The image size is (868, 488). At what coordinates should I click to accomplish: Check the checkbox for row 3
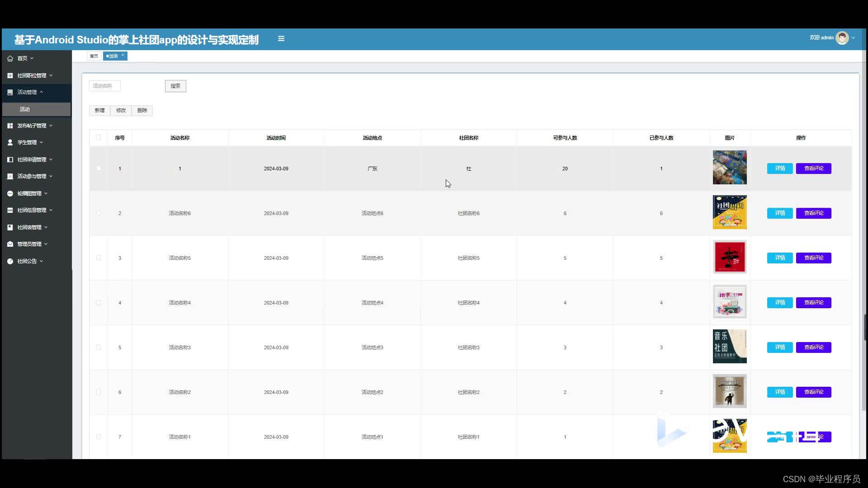99,258
